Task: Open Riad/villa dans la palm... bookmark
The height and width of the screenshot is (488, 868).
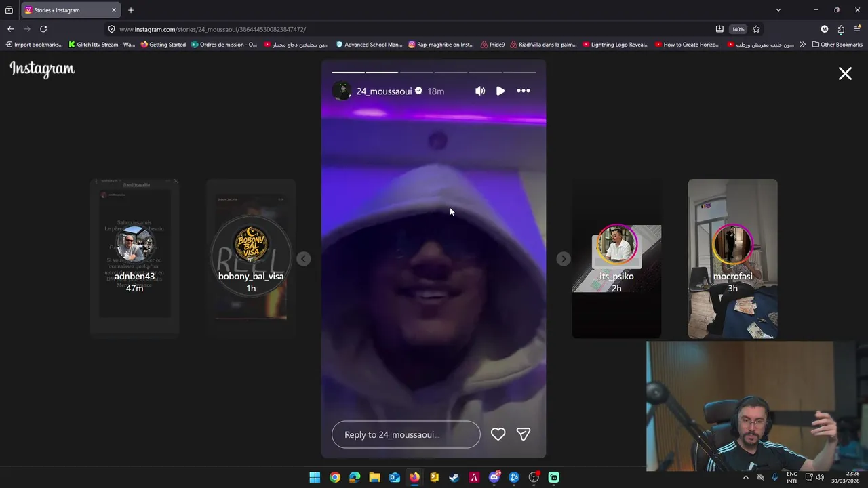Action: coord(544,45)
